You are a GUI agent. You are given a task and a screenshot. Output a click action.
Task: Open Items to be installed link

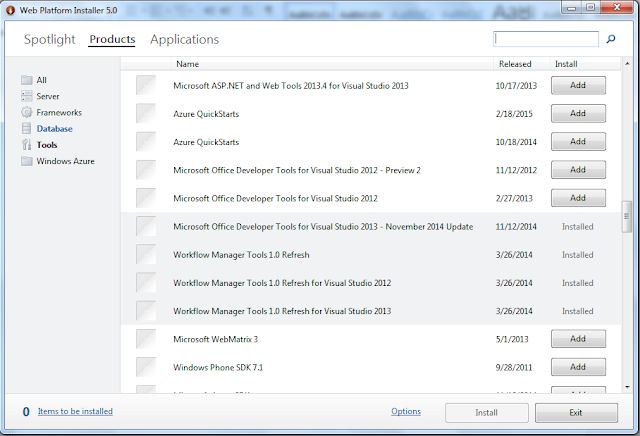point(75,411)
